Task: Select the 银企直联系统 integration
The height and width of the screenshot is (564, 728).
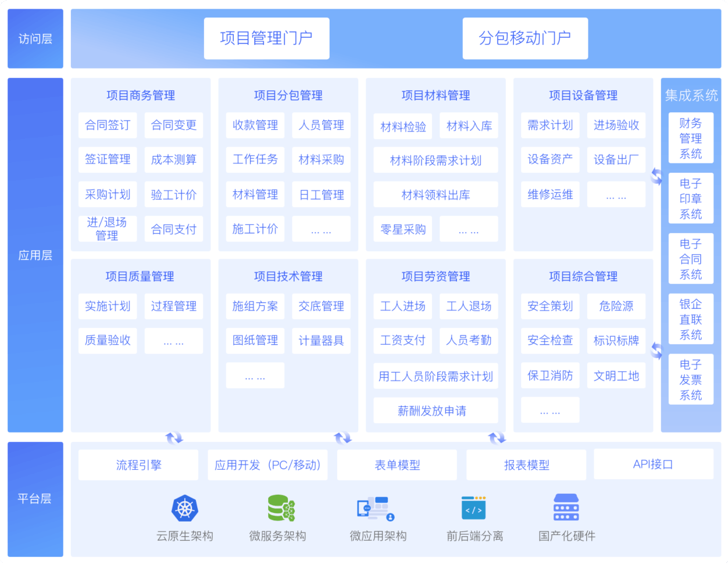Action: (x=691, y=319)
